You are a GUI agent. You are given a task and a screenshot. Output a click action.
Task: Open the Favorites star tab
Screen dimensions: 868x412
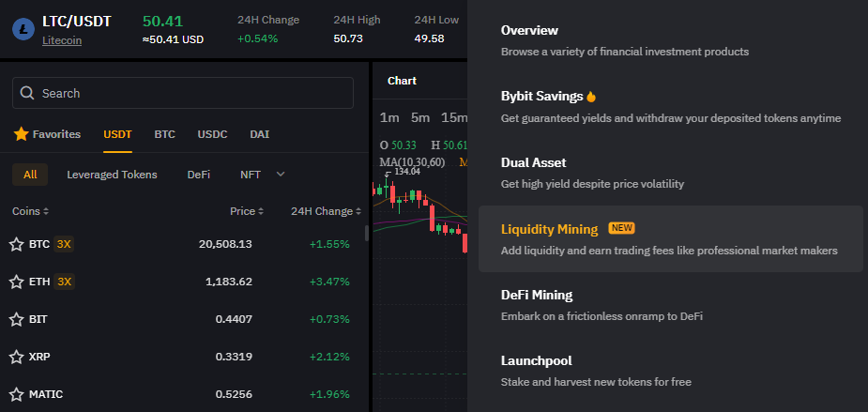[x=47, y=134]
